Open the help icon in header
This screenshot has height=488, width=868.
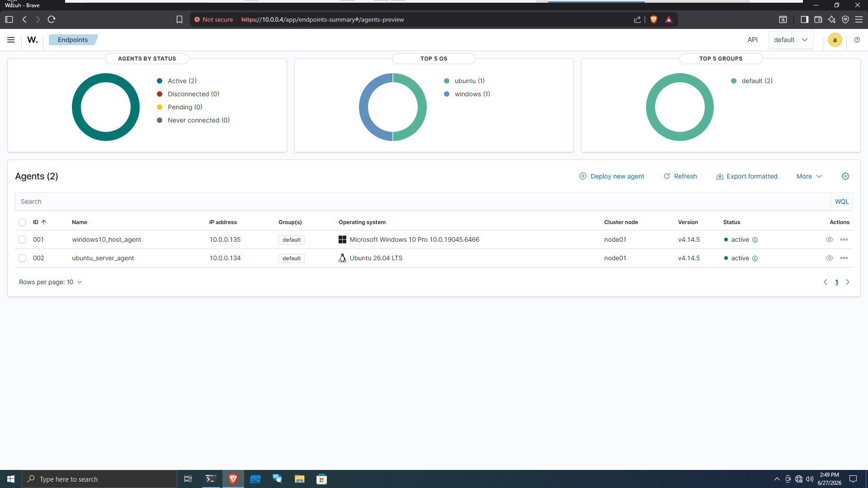pyautogui.click(x=857, y=40)
